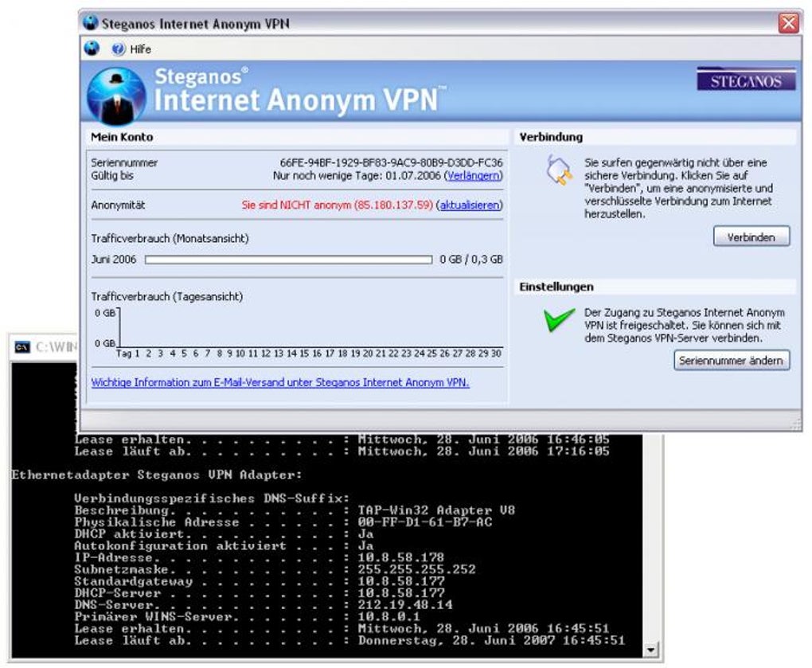The width and height of the screenshot is (812, 668).
Task: Click the anonymous man logo in the banner
Action: tap(116, 96)
